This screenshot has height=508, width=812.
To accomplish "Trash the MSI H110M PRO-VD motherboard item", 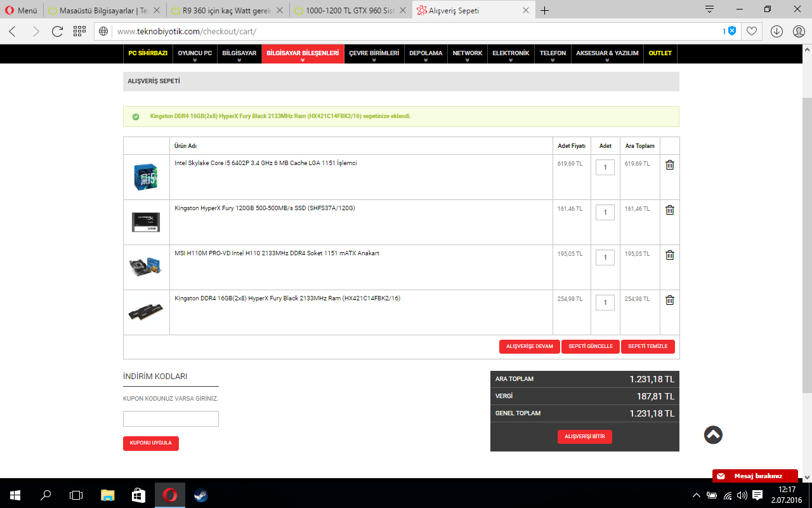I will point(669,255).
